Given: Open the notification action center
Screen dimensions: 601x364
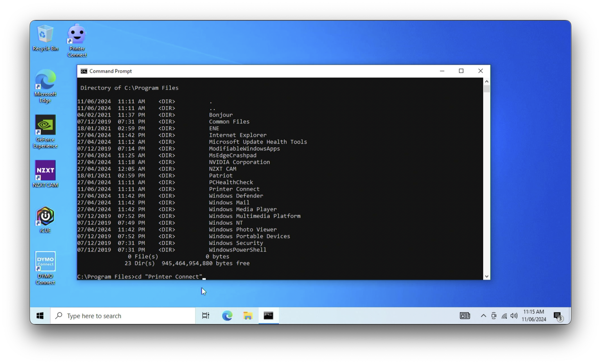Looking at the screenshot, I should click(x=558, y=316).
